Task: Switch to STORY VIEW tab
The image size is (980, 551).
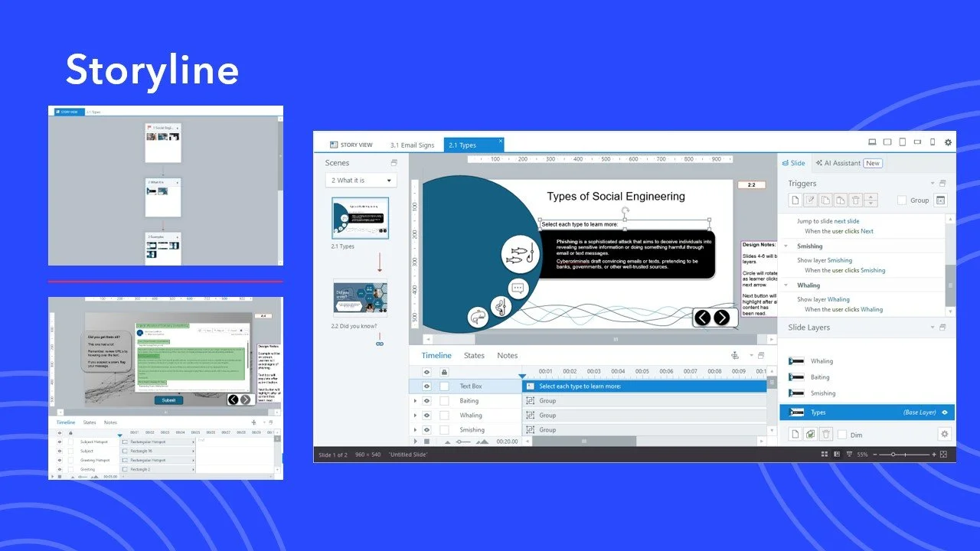Action: [x=351, y=145]
